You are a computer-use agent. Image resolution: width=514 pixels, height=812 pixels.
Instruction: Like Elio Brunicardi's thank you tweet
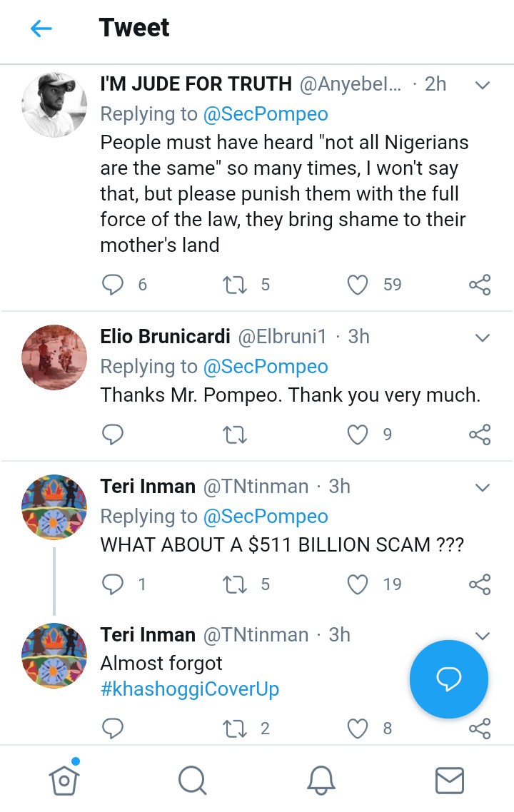pos(357,435)
